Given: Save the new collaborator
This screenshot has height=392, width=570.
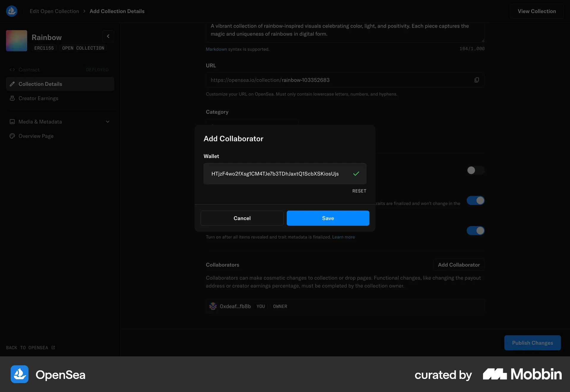Looking at the screenshot, I should (328, 218).
